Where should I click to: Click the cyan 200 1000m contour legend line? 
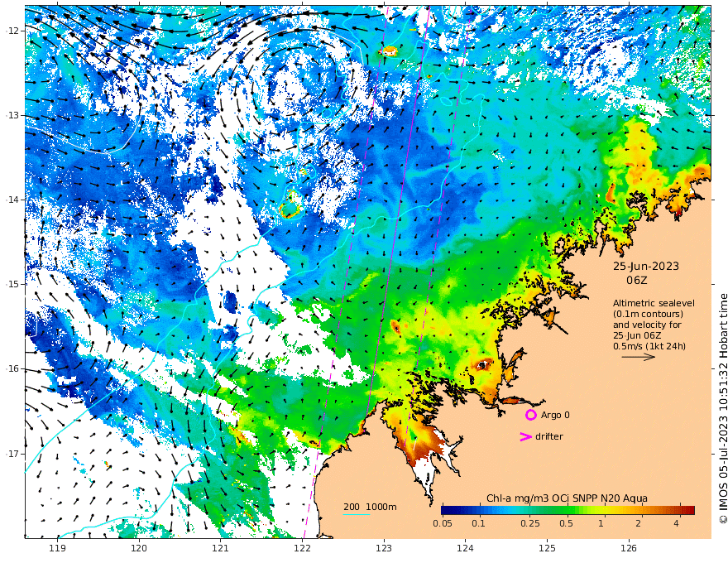tap(357, 514)
